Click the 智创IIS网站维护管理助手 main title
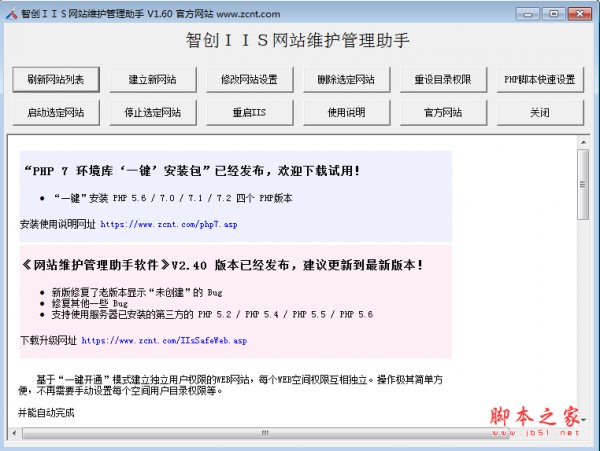600x451 pixels. coord(298,40)
